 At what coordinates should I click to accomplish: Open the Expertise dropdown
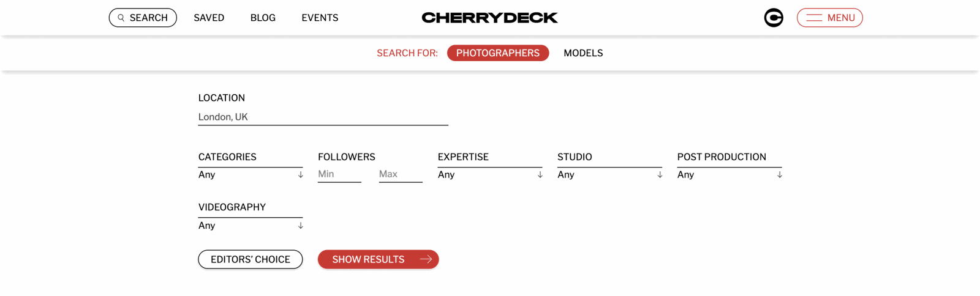489,175
